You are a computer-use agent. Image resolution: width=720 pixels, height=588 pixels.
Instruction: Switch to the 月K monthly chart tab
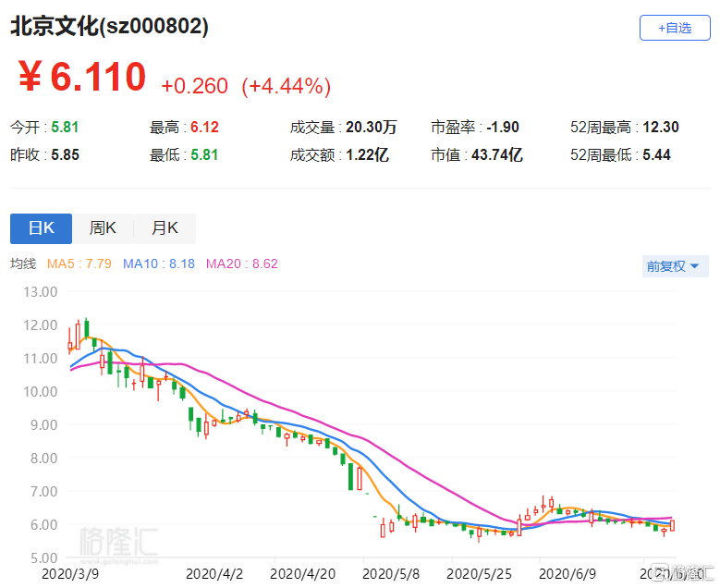[x=165, y=228]
